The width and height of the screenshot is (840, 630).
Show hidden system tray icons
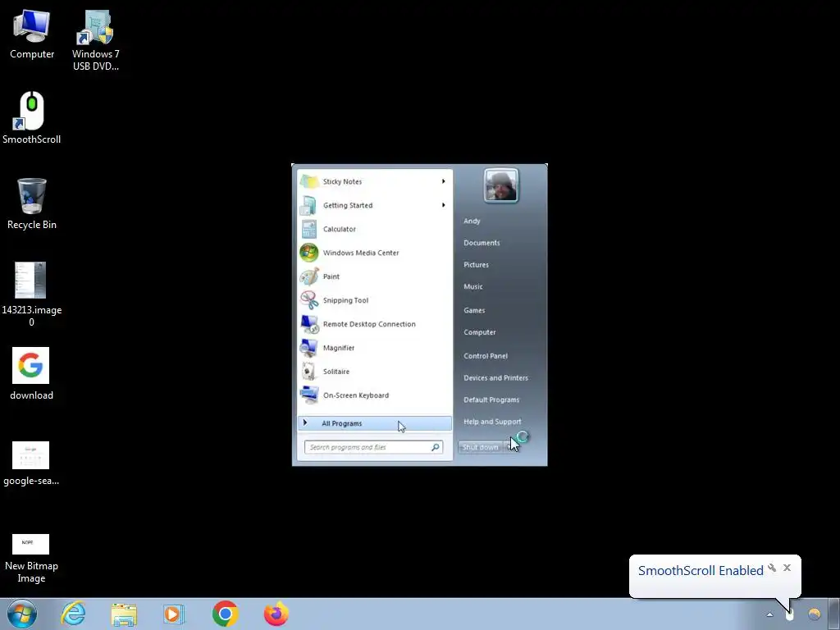tap(769, 614)
